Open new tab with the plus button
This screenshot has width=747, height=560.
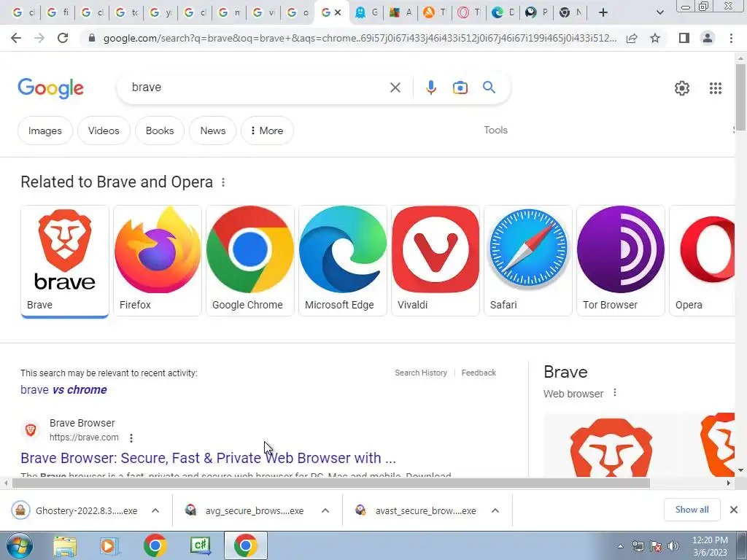coord(603,13)
